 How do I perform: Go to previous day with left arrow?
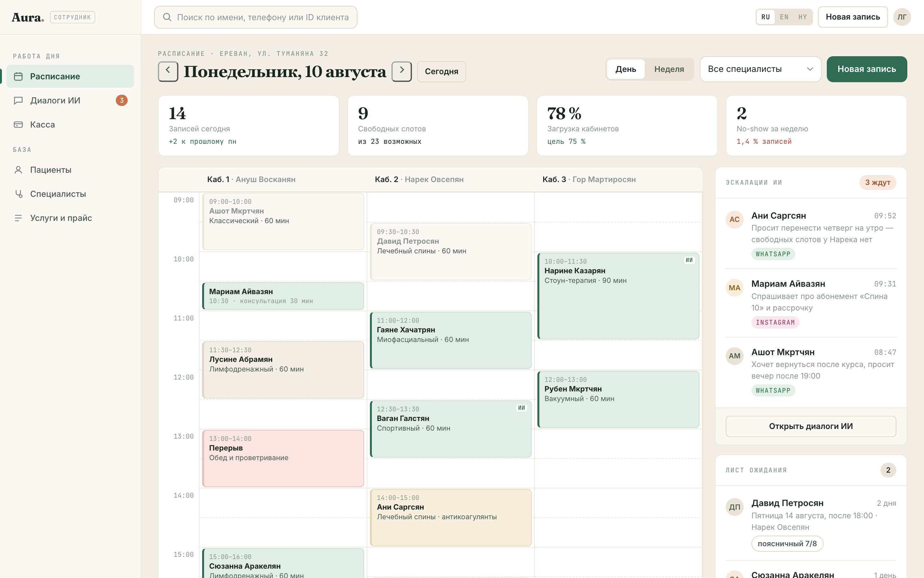tap(168, 71)
